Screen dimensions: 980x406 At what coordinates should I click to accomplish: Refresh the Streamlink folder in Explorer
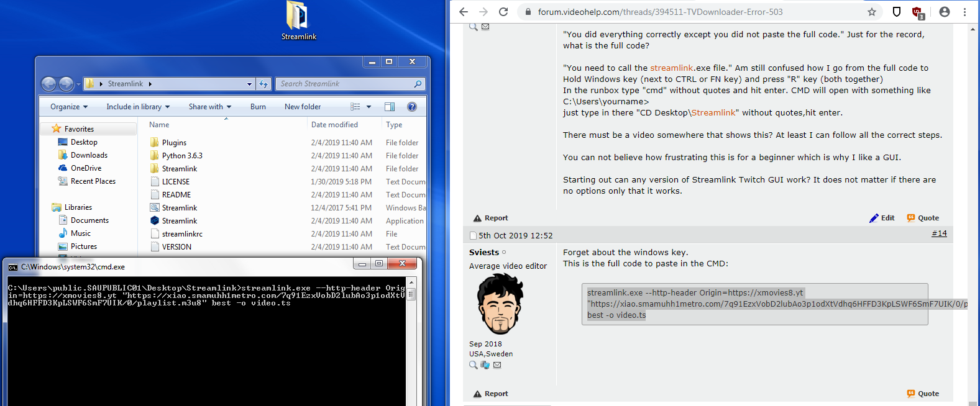tap(263, 84)
